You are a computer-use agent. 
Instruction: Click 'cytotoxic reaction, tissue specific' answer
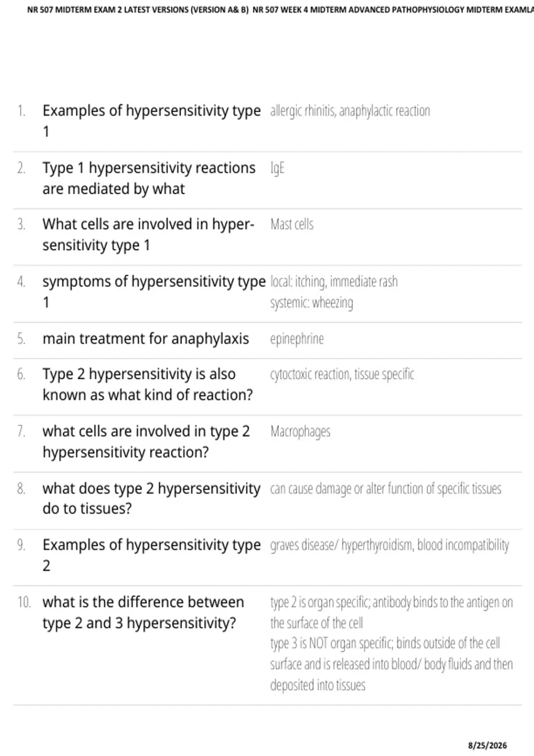342,374
